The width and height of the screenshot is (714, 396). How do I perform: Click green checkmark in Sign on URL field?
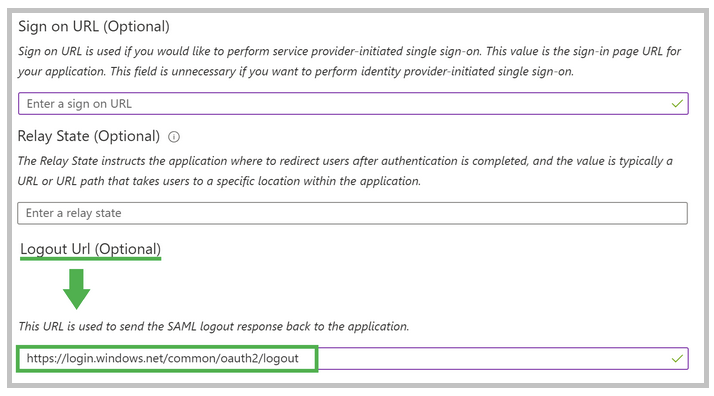[x=677, y=104]
